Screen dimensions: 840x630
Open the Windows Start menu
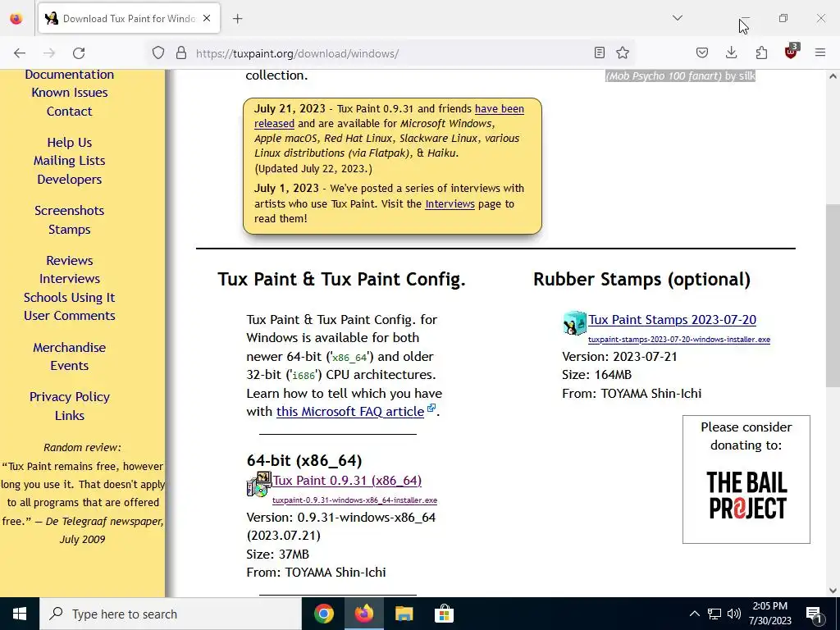tap(20, 614)
